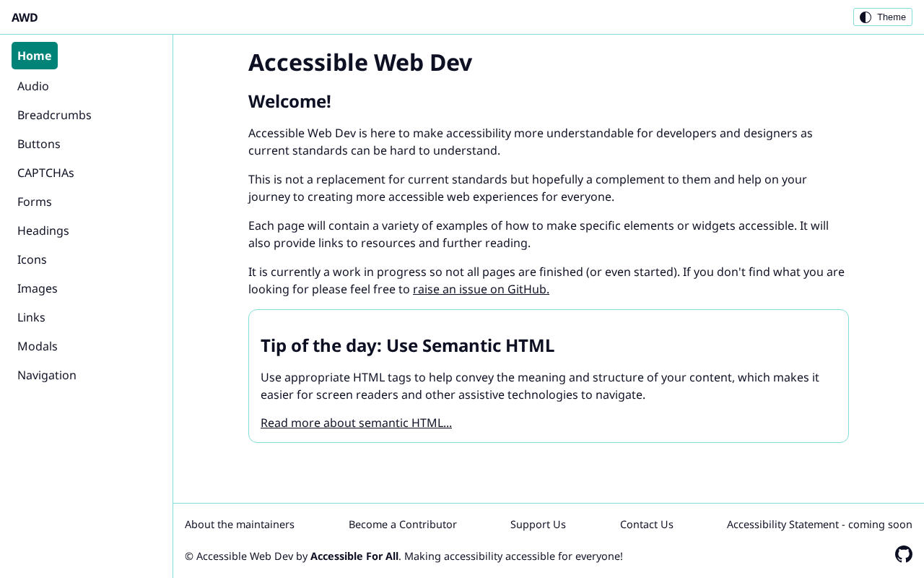The width and height of the screenshot is (924, 578).
Task: Open the Audio page
Action: [33, 86]
